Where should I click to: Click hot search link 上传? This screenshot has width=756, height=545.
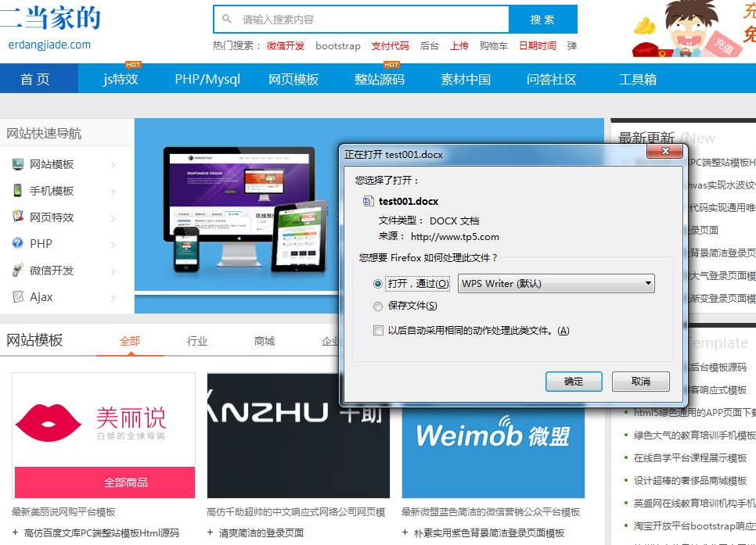459,46
